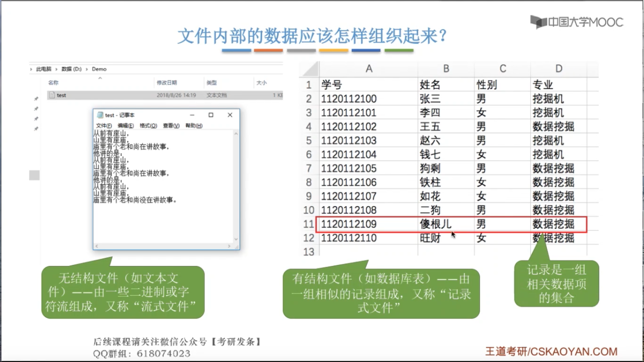
Task: Click cell with name 旺财
Action: tap(446, 238)
